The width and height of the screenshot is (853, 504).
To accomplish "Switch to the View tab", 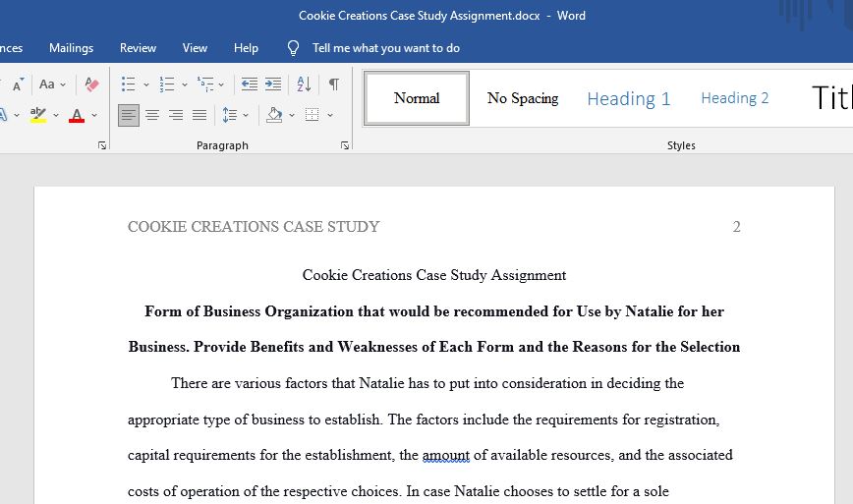I will coord(195,48).
